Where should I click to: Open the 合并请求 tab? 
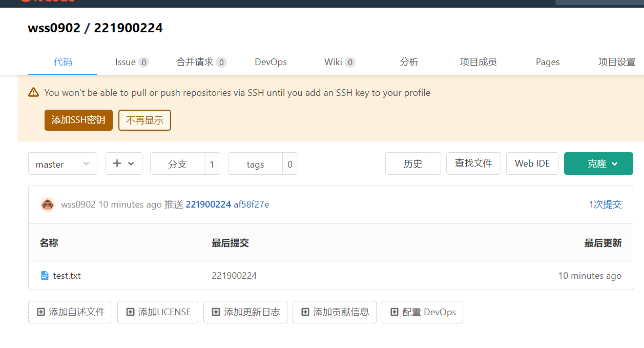pyautogui.click(x=201, y=62)
